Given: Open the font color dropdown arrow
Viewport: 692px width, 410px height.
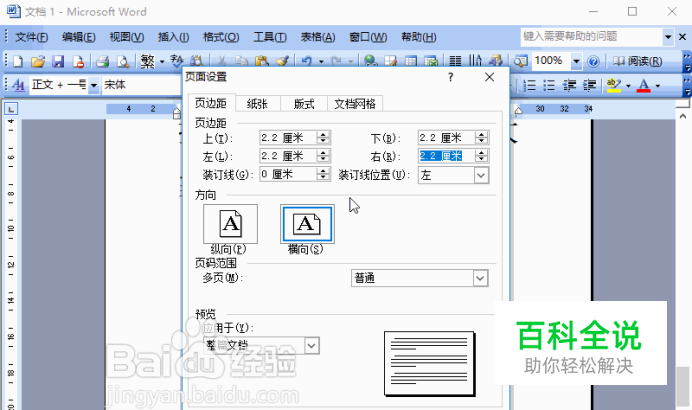Looking at the screenshot, I should tap(658, 85).
